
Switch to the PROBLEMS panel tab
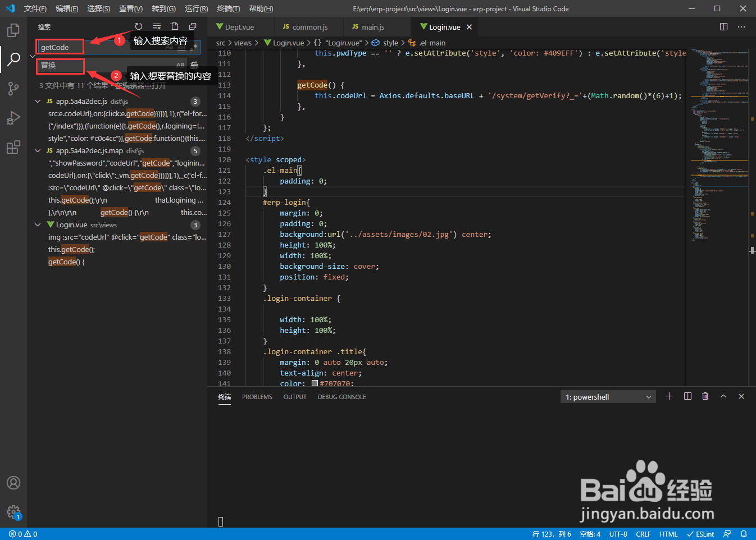coord(257,397)
